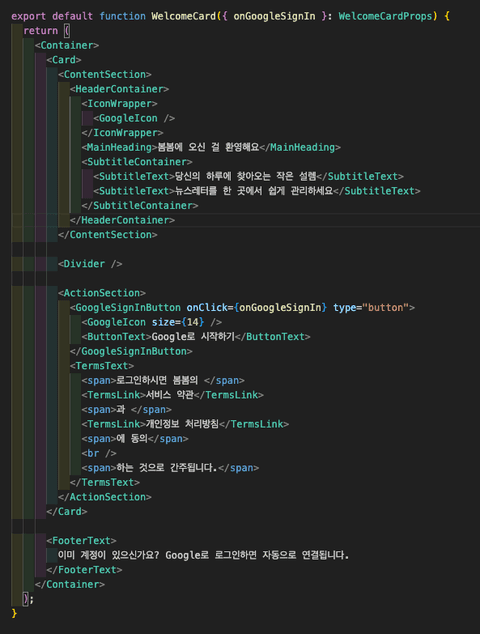Viewport: 480px width, 634px height.
Task: Click the GoogleIcon tag inside IconWrapper
Action: [x=134, y=118]
